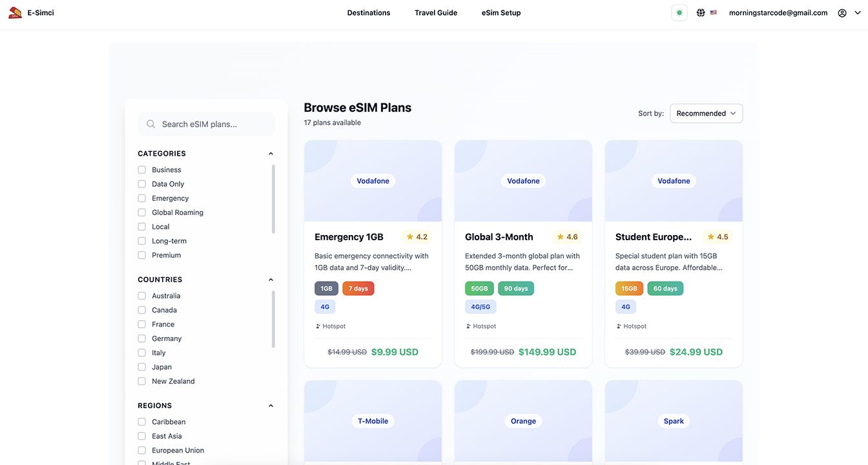868x465 pixels.
Task: Click the Orange plan card thumbnail
Action: 524,421
